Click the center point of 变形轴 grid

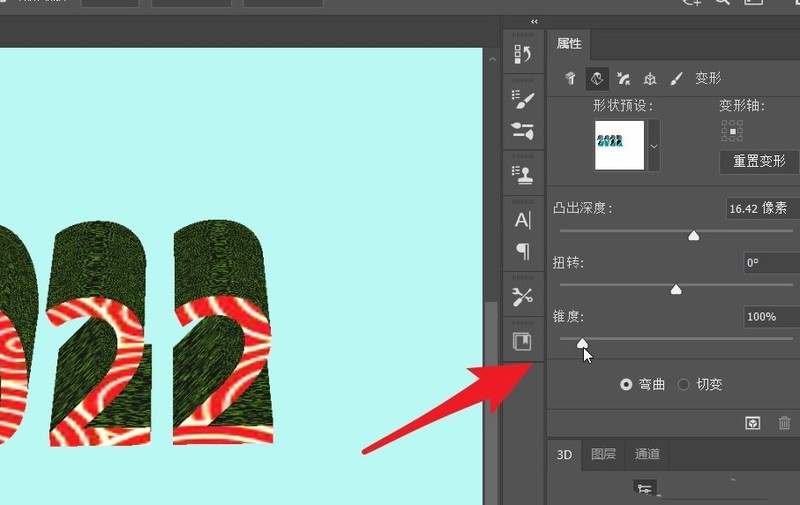click(732, 131)
